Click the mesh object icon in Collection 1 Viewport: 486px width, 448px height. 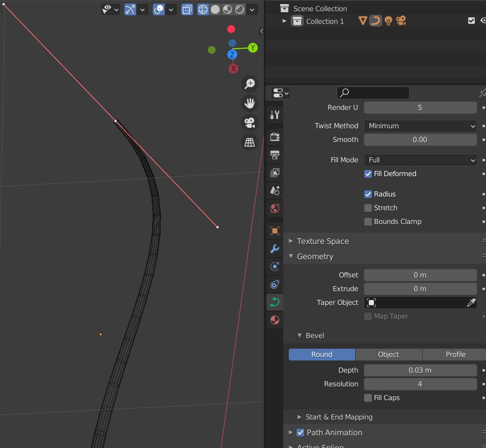point(363,21)
